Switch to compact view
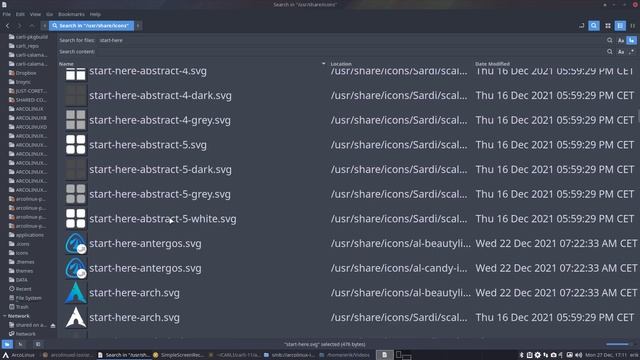 pos(633,26)
